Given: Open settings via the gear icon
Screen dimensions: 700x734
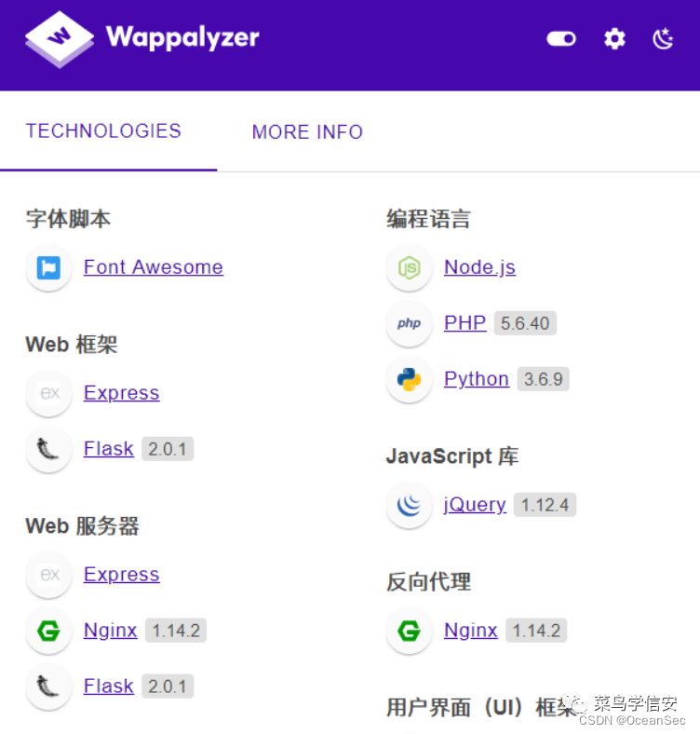Looking at the screenshot, I should pos(614,39).
